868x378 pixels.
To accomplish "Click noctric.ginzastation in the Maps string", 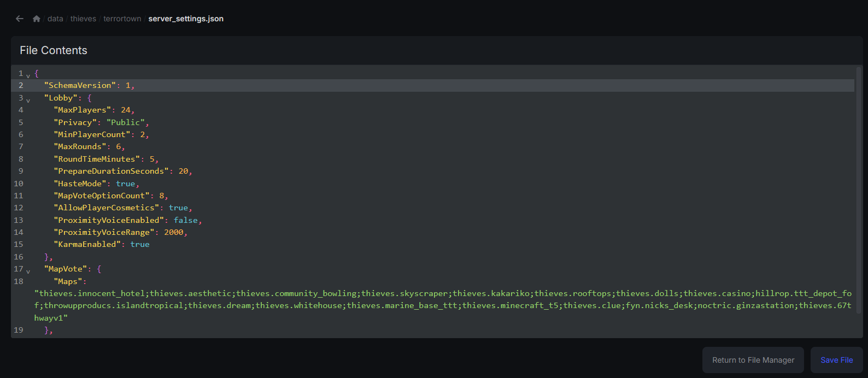I will (746, 305).
